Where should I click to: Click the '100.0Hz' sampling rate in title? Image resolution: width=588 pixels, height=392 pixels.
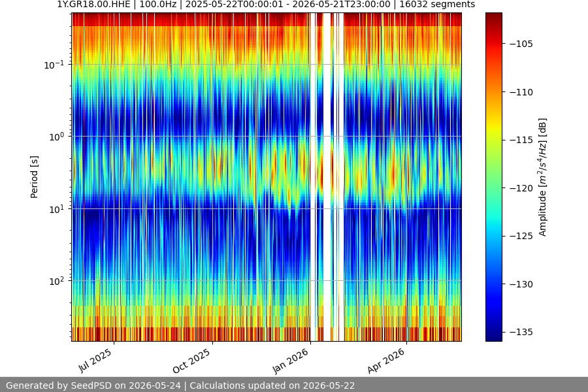(158, 5)
